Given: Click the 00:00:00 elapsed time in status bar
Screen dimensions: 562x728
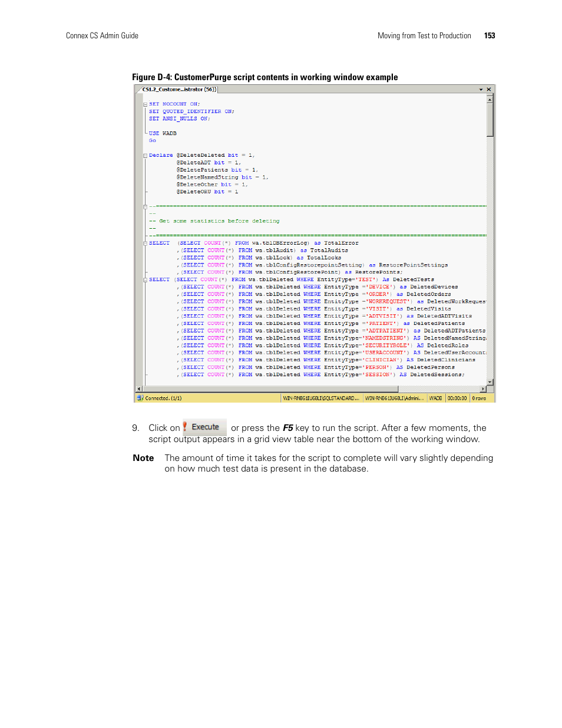Looking at the screenshot, I should pos(457,398).
